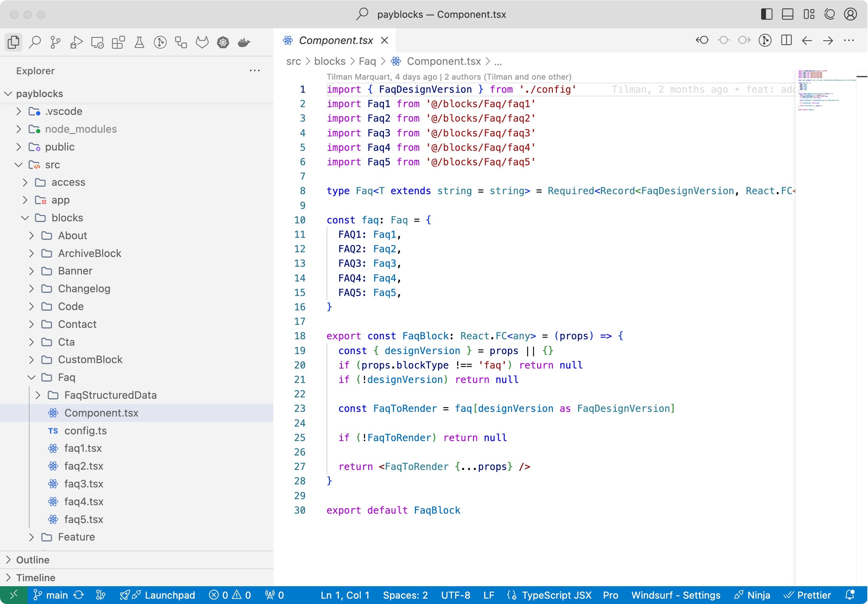Open the Search view icon
868x604 pixels.
pyautogui.click(x=35, y=42)
